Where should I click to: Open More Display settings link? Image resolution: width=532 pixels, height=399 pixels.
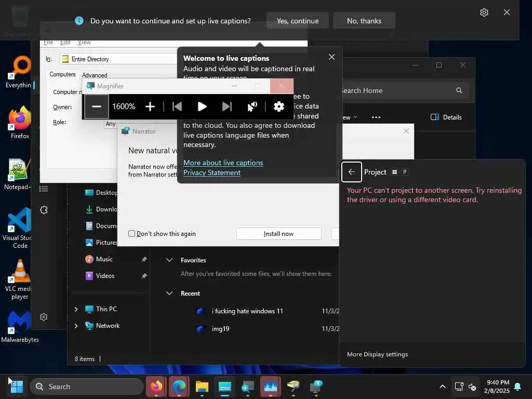[377, 354]
